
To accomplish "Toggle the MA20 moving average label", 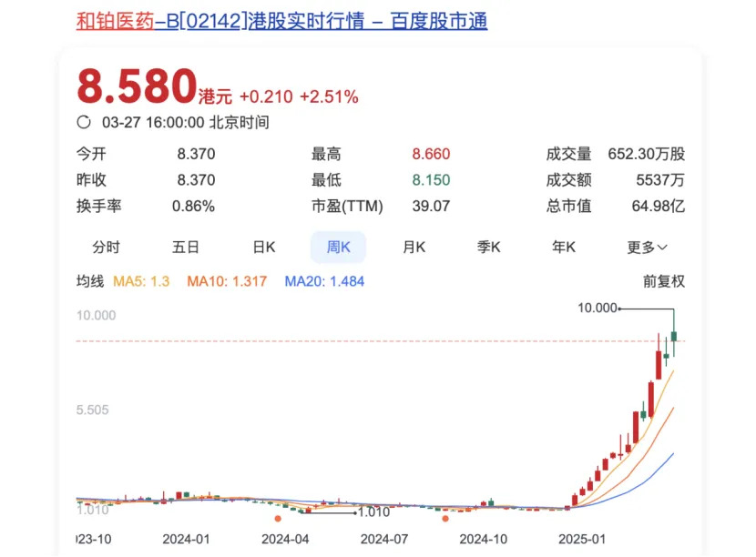I will pos(324,281).
